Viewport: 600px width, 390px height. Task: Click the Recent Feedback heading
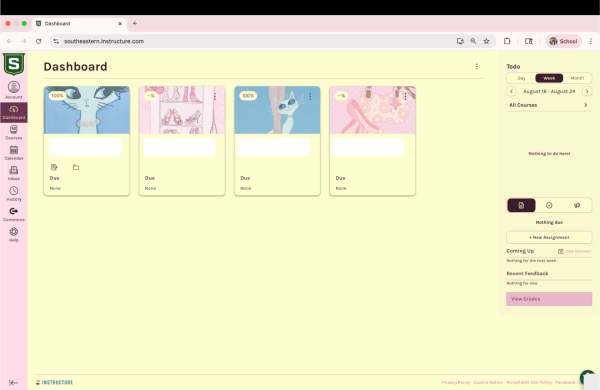tap(527, 273)
